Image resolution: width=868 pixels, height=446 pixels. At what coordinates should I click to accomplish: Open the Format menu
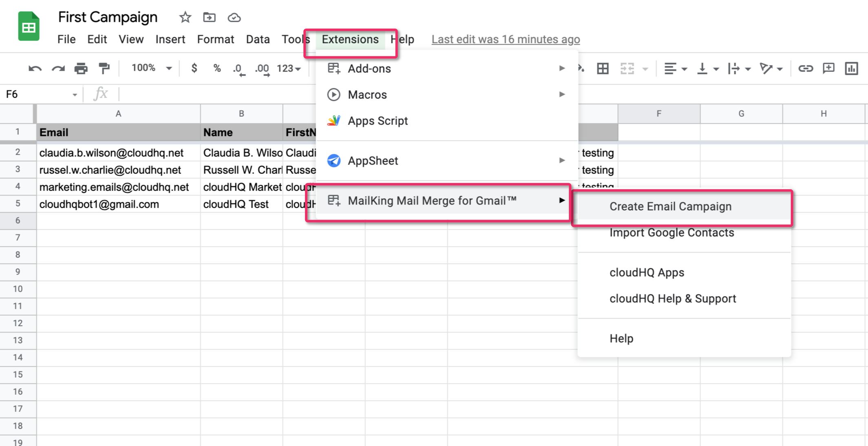[x=215, y=39]
